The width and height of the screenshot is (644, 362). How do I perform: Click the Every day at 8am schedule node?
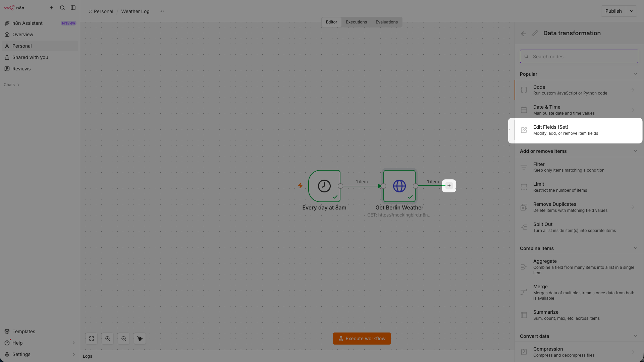(324, 186)
